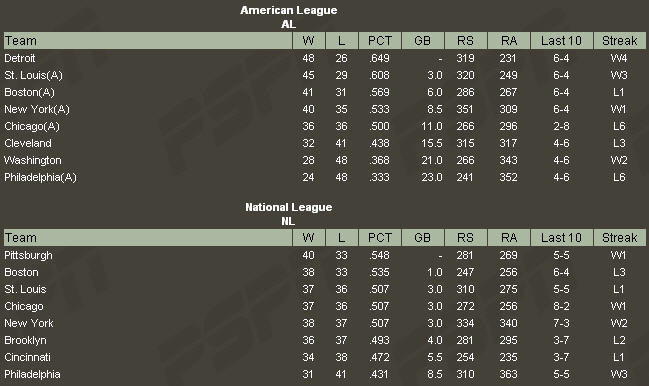Click the American League GB column header
This screenshot has width=649, height=386.
tap(423, 41)
